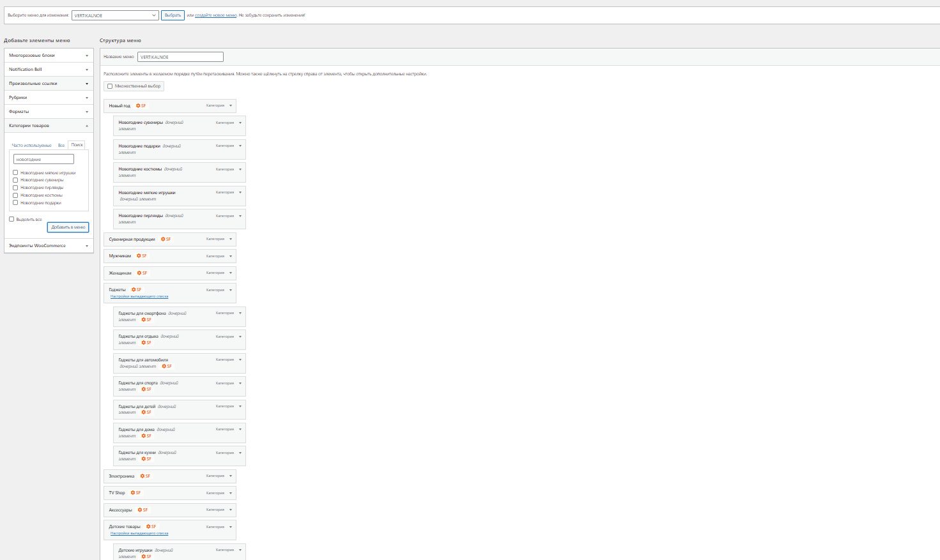
Task: Expand arrow of Новогодние гирлянды menu item
Action: tap(240, 216)
